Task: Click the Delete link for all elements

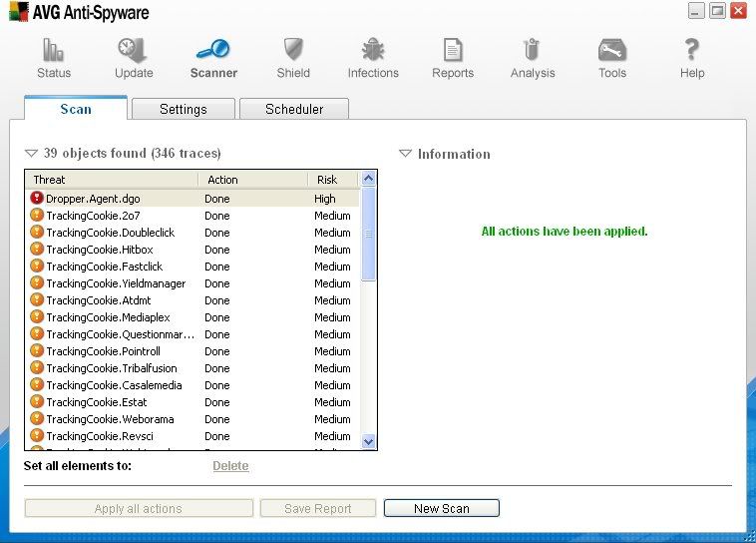Action: 230,466
